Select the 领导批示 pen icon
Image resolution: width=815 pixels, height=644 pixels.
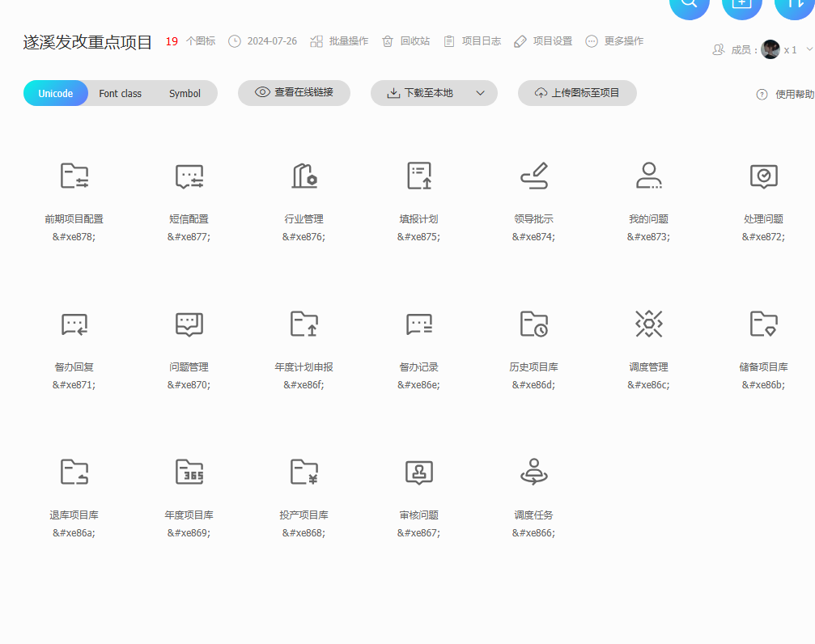pyautogui.click(x=533, y=176)
